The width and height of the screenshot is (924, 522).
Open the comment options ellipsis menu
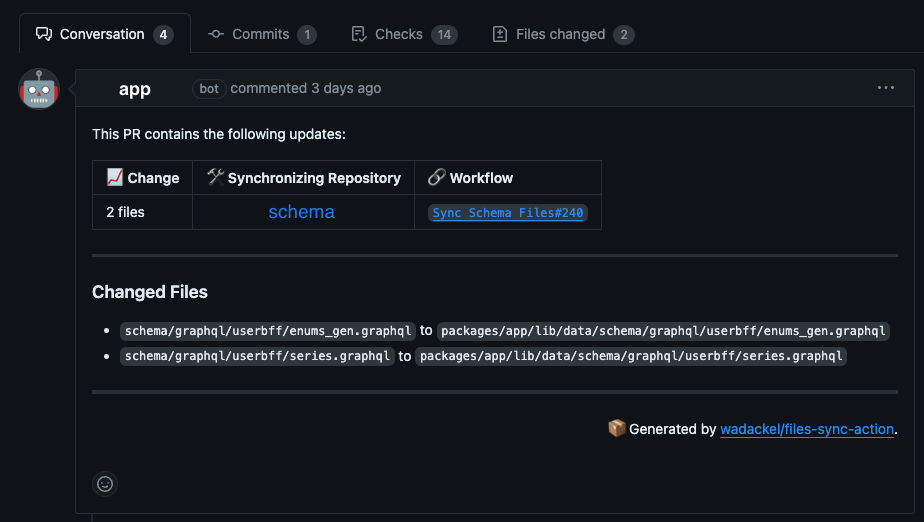coord(886,88)
